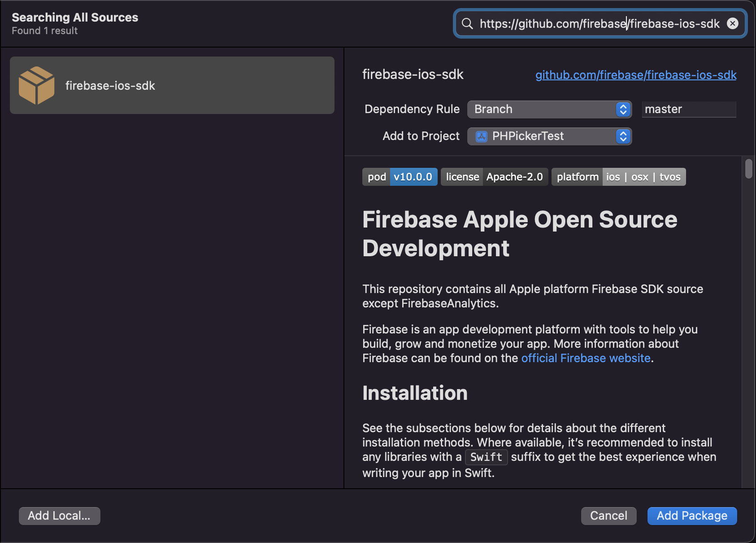This screenshot has width=756, height=543.
Task: Click the Add to Project label
Action: click(x=421, y=136)
